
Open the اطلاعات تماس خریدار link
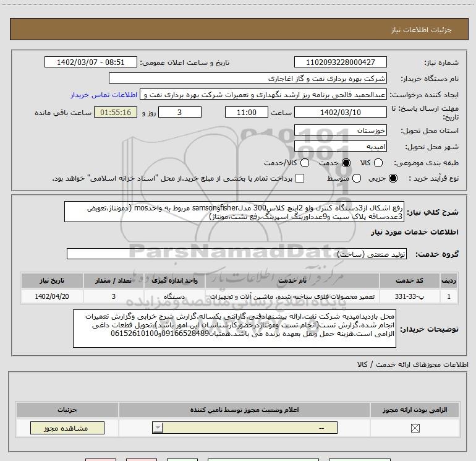(x=104, y=95)
